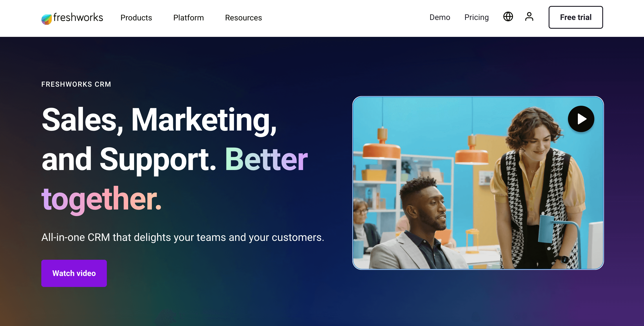Click the user account profile icon
644x326 pixels.
[529, 17]
